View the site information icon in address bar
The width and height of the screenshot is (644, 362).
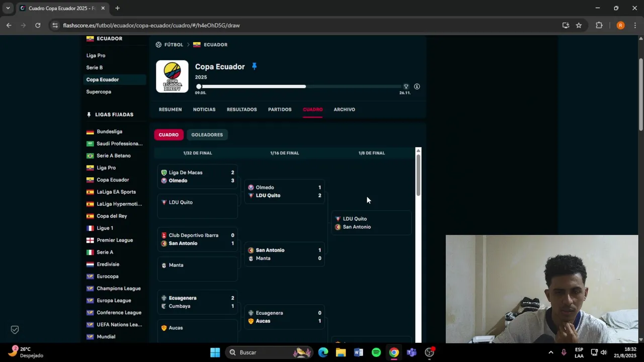(x=55, y=25)
